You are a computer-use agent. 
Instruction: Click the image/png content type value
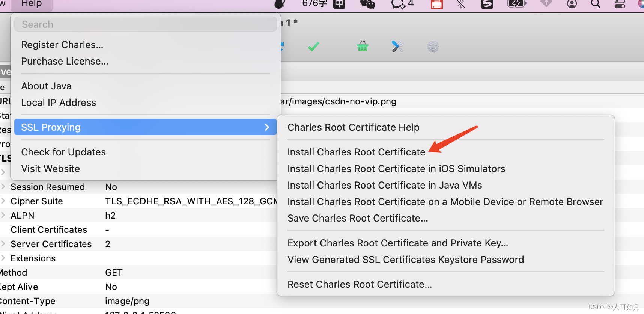(127, 301)
